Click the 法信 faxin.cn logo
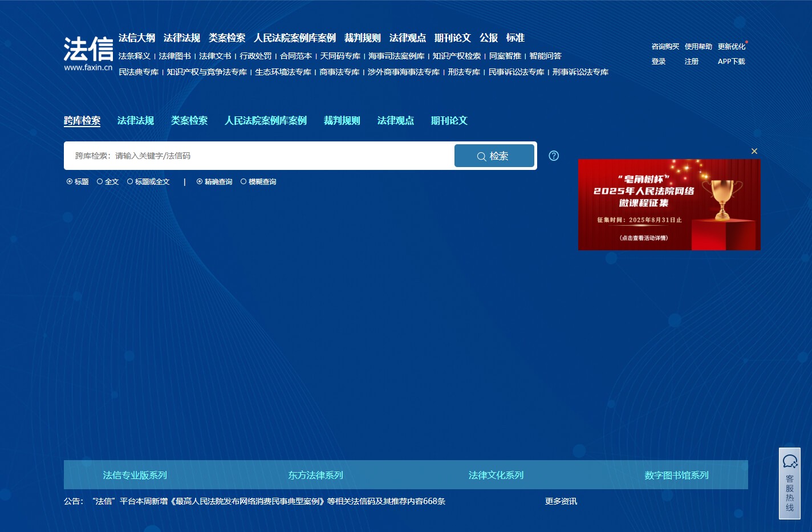Image resolution: width=812 pixels, height=532 pixels. click(88, 54)
